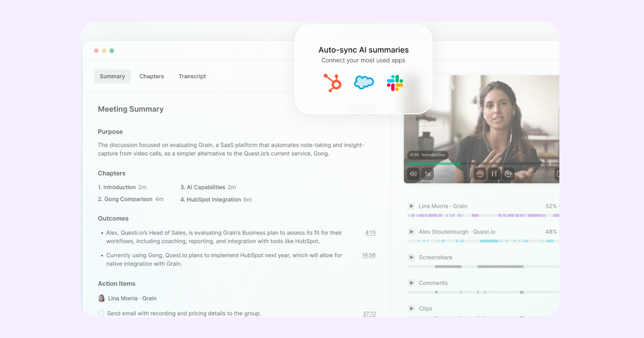Jump to the 16:56 timestamp link
The image size is (644, 338).
coord(368,255)
